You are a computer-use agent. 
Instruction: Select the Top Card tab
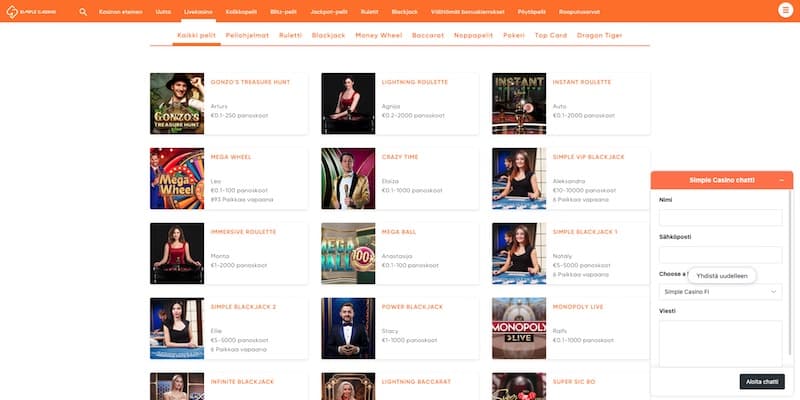551,36
